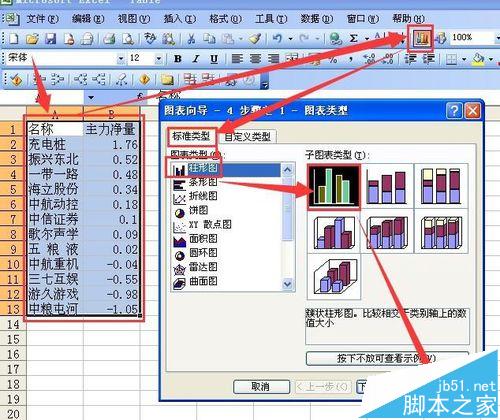Open the Borders style dropdown arrow
The width and height of the screenshot is (500, 420).
(x=464, y=59)
